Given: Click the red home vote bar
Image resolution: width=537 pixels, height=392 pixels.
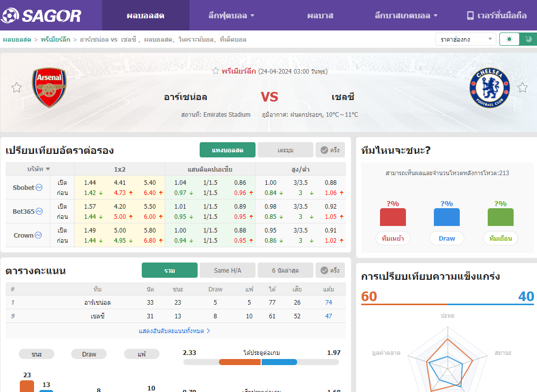Looking at the screenshot, I should 393,217.
